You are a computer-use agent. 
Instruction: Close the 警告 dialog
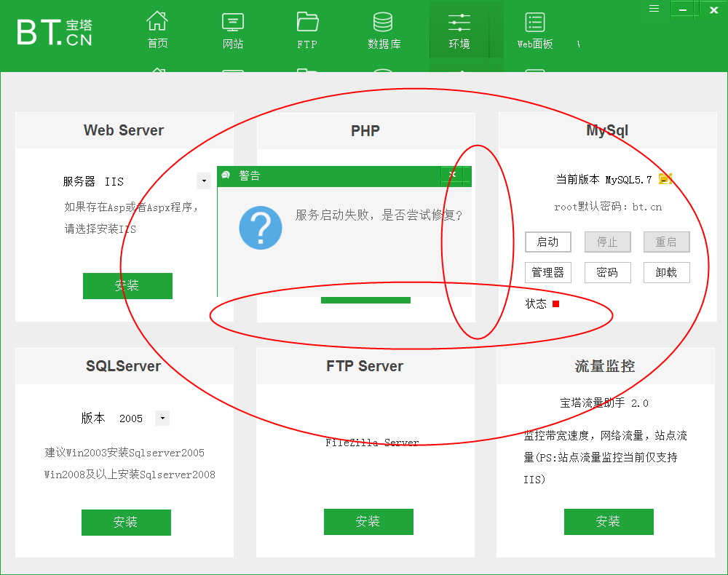coord(452,175)
